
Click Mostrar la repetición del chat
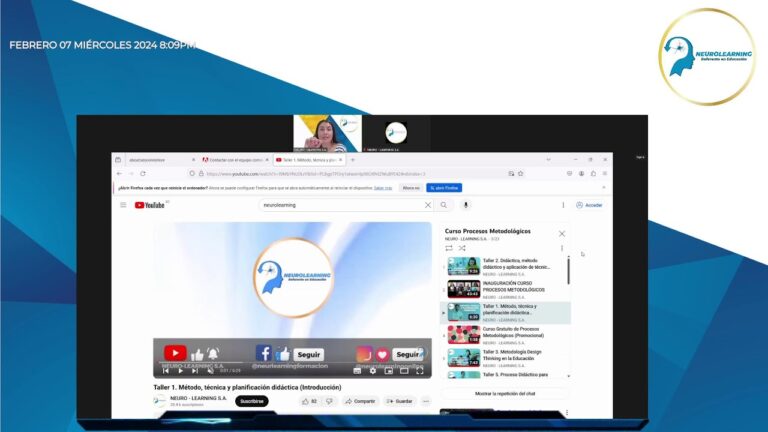coord(505,394)
